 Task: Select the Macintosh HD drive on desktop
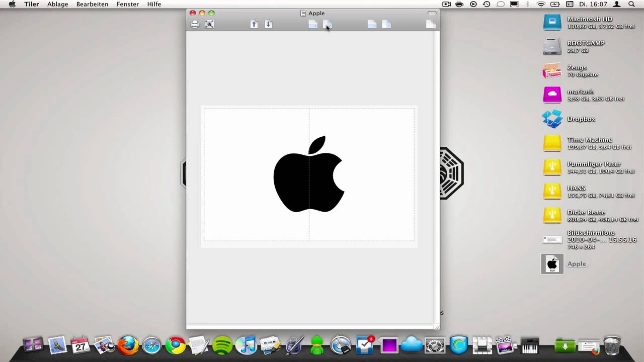pyautogui.click(x=552, y=23)
